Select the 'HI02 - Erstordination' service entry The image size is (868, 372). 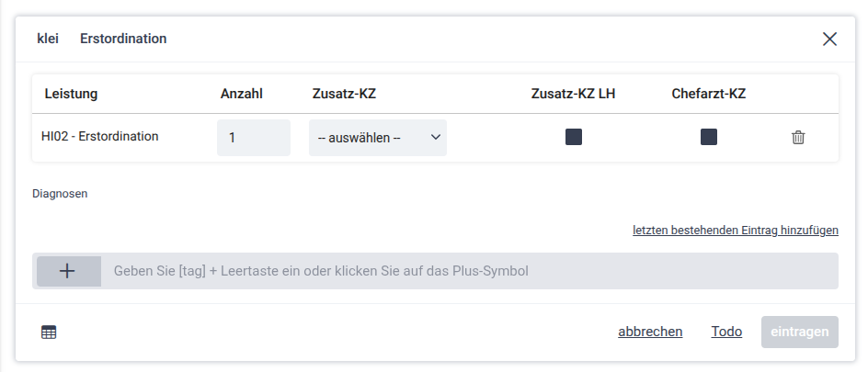pyautogui.click(x=100, y=136)
